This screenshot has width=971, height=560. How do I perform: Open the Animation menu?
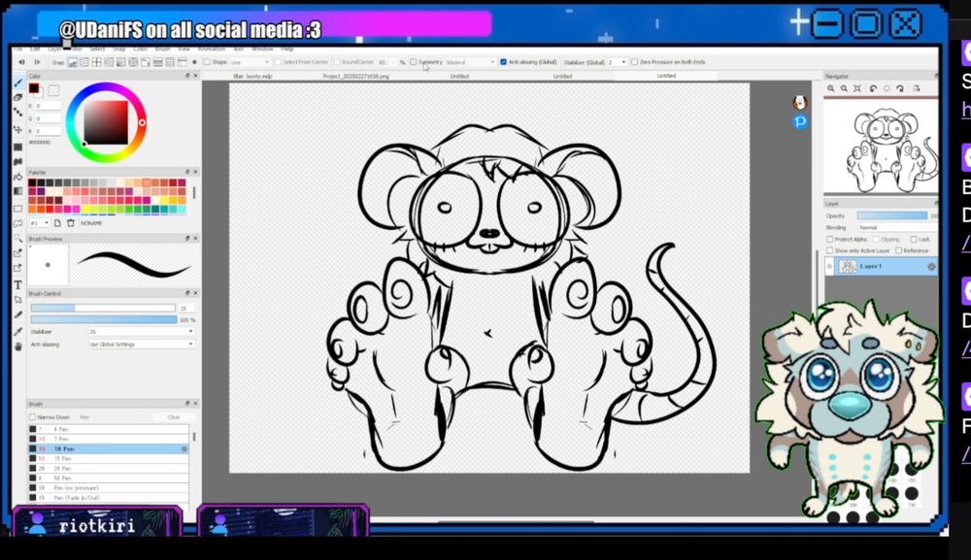tap(211, 49)
